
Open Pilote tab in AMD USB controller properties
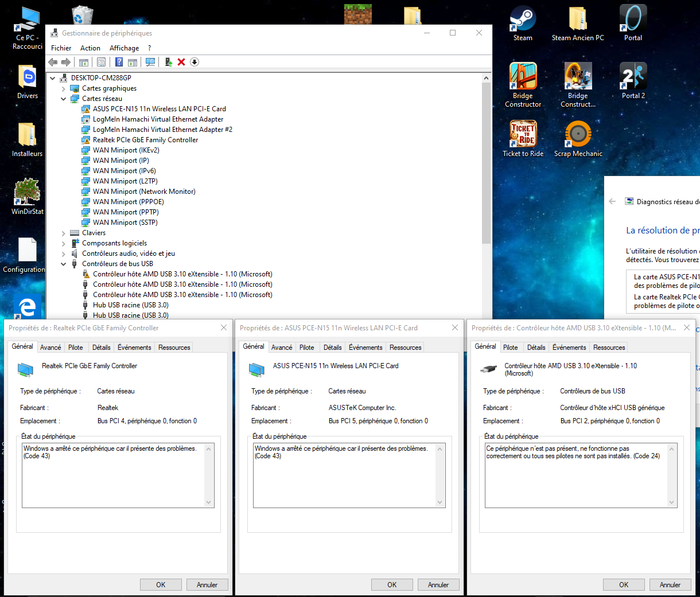[x=511, y=348]
